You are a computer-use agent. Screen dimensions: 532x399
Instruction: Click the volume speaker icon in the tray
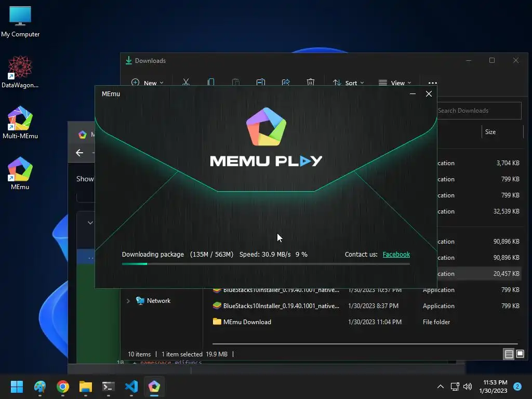[468, 387]
